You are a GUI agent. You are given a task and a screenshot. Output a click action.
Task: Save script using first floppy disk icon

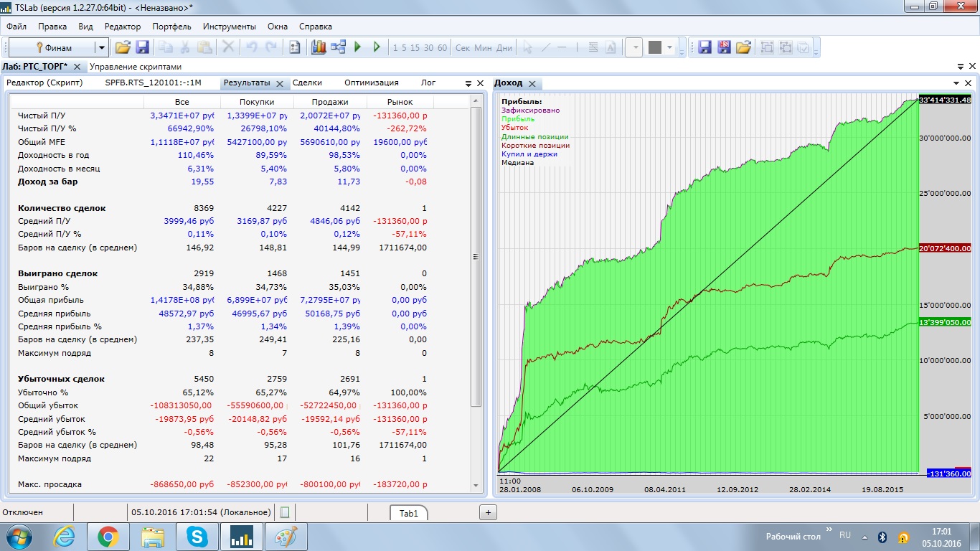tap(142, 47)
